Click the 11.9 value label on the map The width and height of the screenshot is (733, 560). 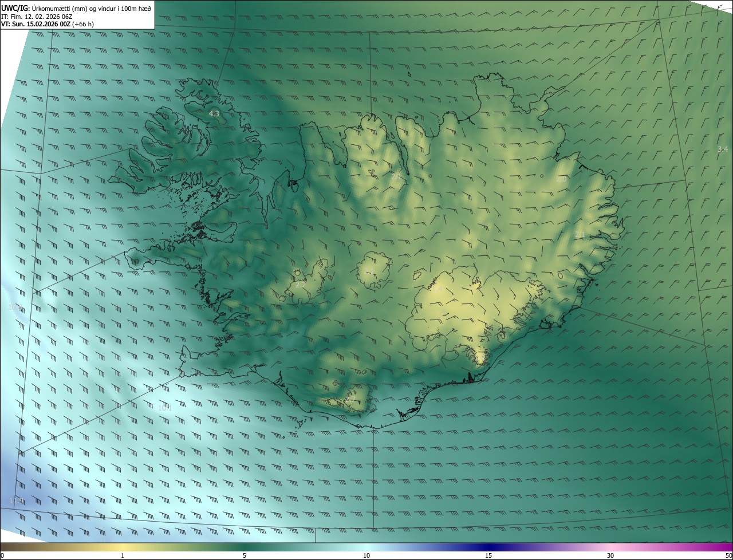click(16, 501)
